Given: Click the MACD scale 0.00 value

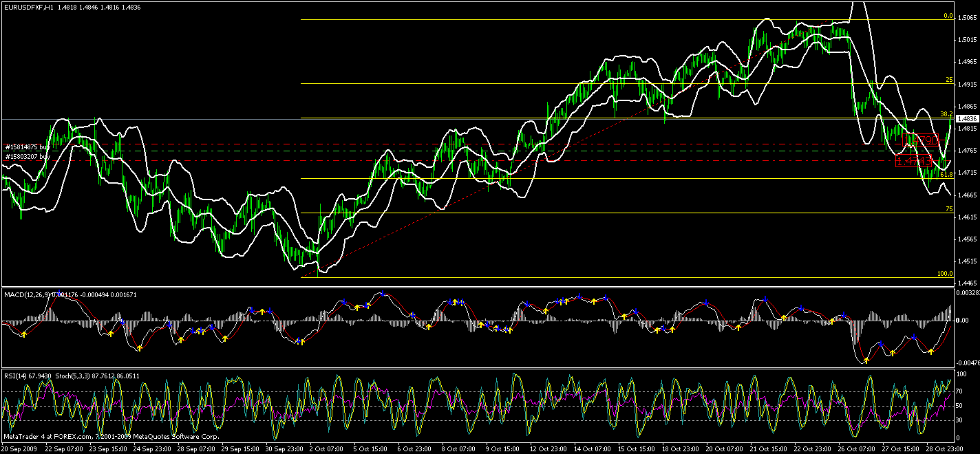Looking at the screenshot, I should (x=963, y=321).
